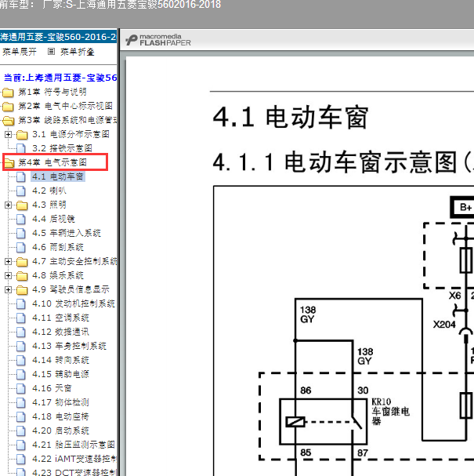
Task: Open the 4.13 车身控制系统 entry
Action: (x=70, y=346)
